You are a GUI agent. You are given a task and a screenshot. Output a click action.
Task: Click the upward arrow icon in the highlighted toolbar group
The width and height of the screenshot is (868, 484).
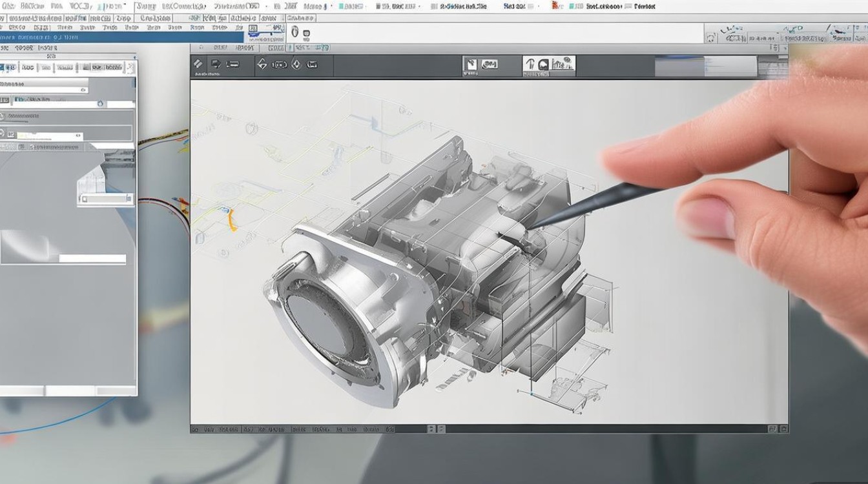point(530,65)
